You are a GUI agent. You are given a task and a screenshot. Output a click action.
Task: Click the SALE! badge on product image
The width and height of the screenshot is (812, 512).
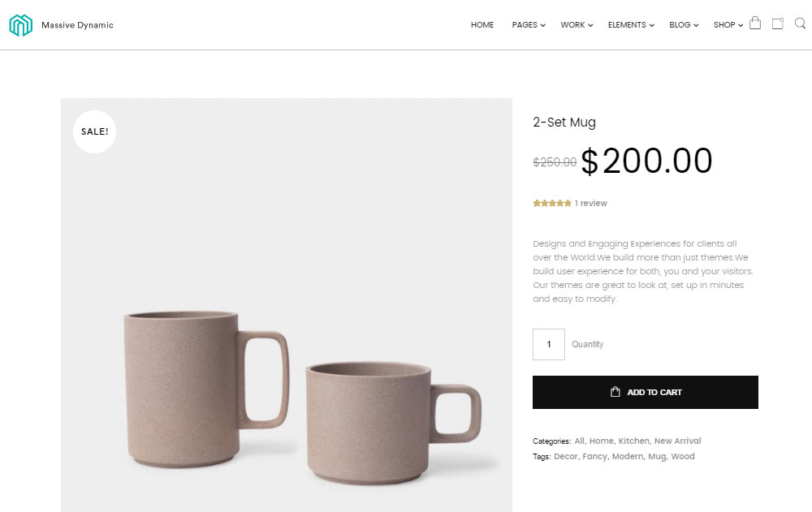[x=94, y=131]
